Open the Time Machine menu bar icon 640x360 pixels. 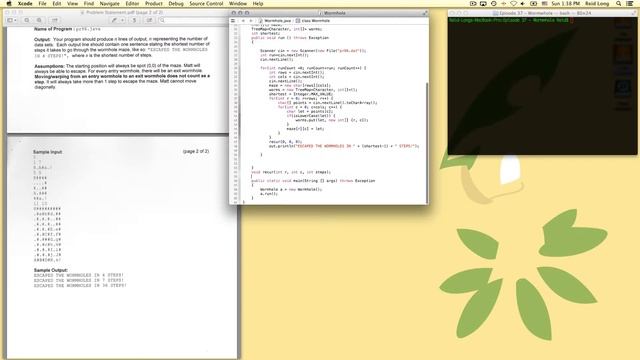(493, 3)
